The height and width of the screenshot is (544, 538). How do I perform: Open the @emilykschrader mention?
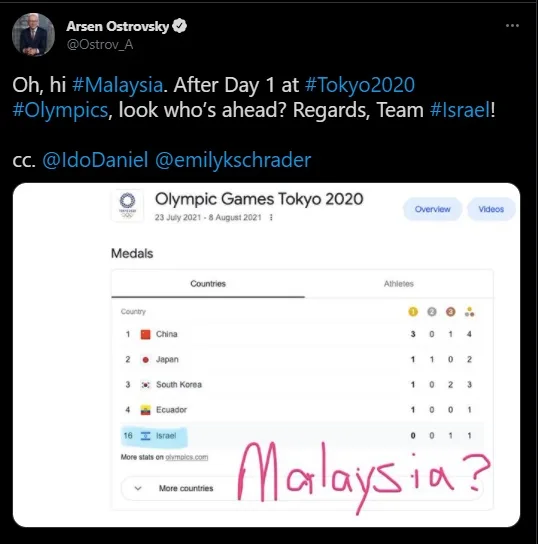[x=233, y=160]
